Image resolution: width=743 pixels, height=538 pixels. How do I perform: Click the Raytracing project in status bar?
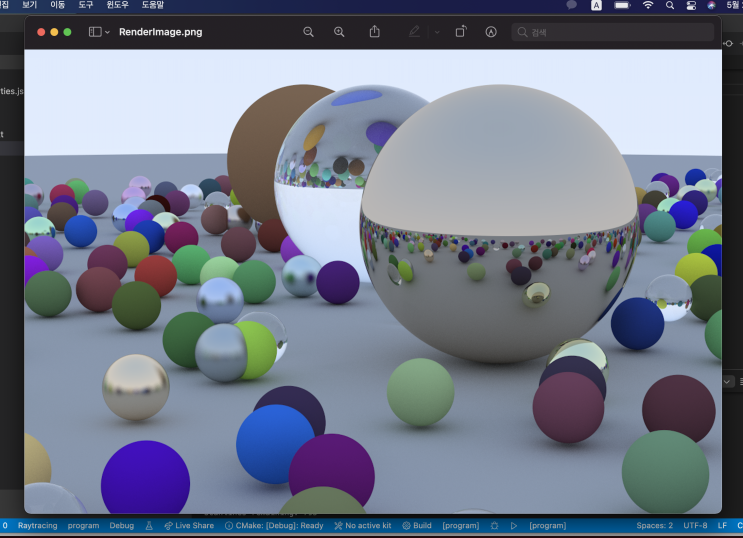[37, 525]
